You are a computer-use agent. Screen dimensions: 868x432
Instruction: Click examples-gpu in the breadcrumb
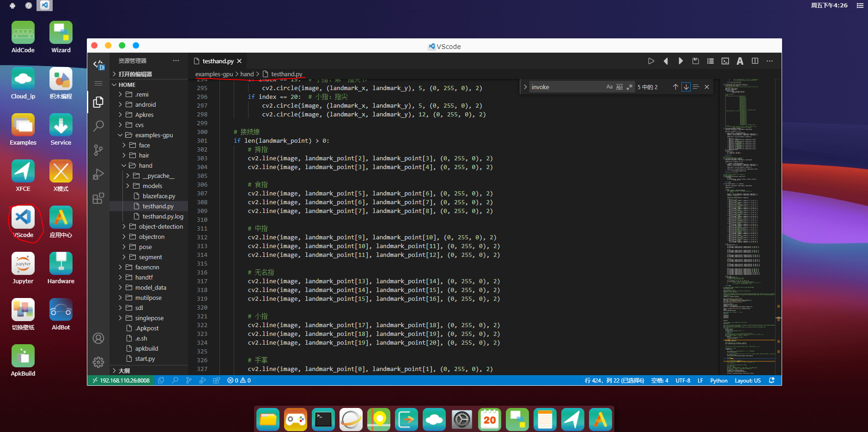[214, 74]
